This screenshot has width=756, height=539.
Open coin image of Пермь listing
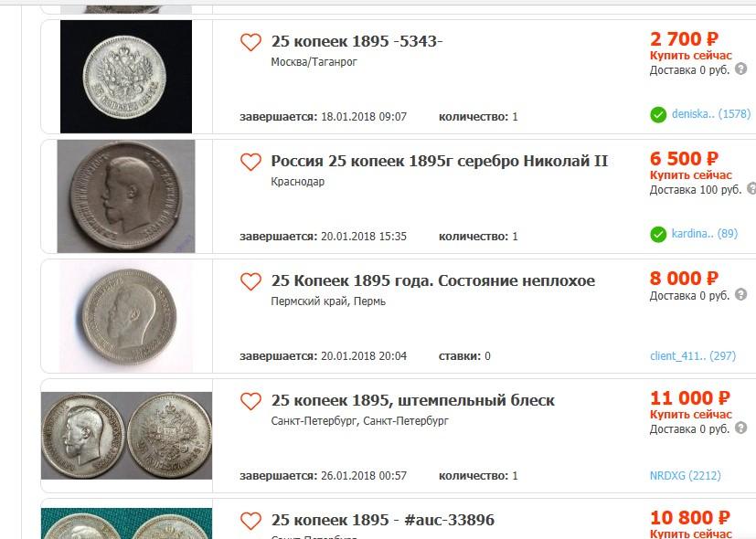pyautogui.click(x=126, y=315)
